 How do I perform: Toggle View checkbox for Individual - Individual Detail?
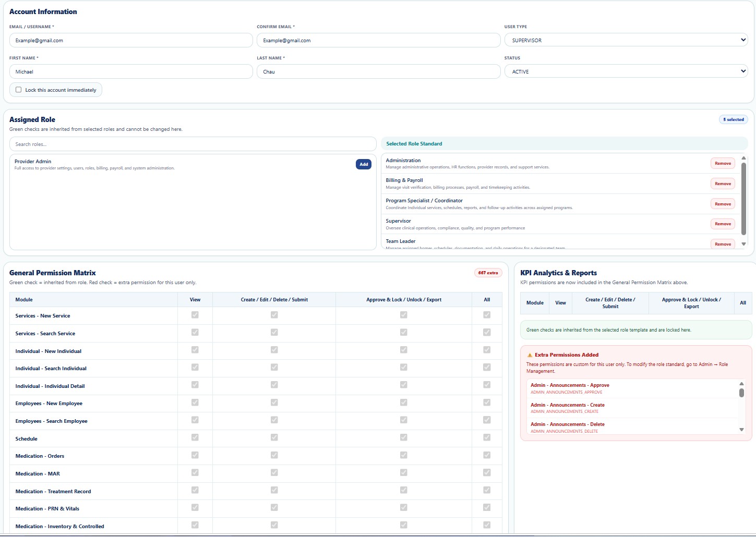195,385
